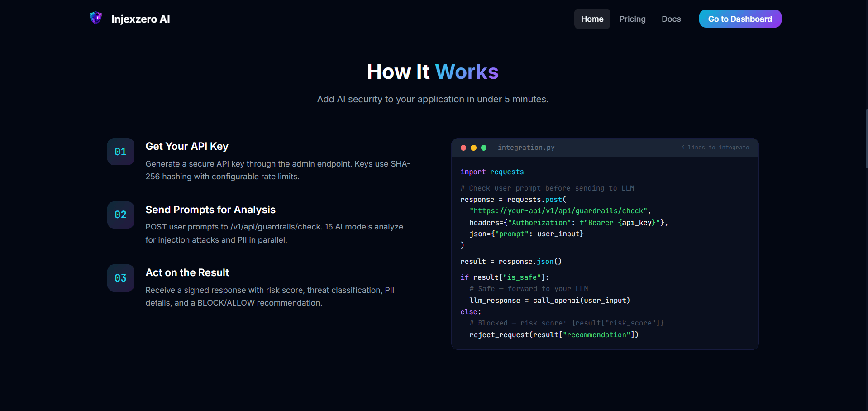Click the green traffic-light dot on code window
Screen dimensions: 868x411
point(484,148)
